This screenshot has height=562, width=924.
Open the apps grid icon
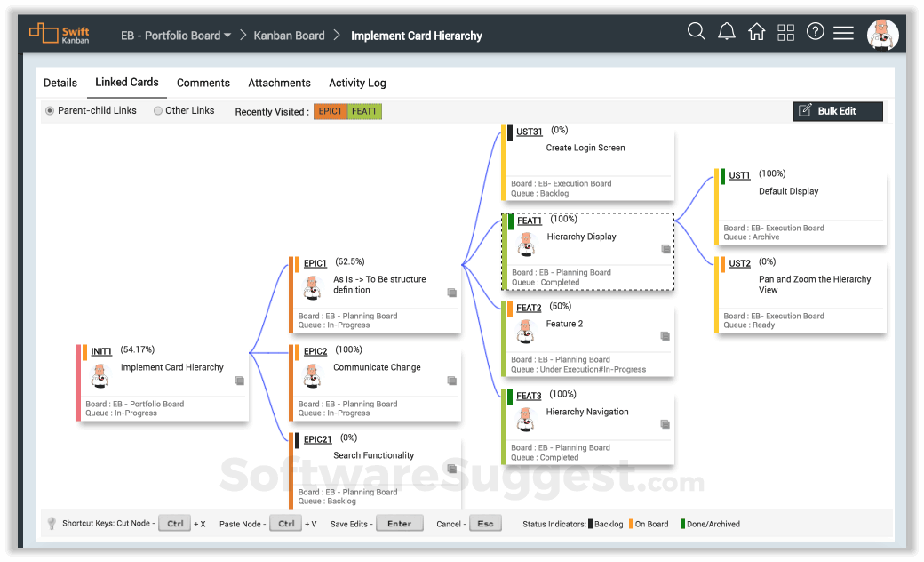pyautogui.click(x=785, y=31)
